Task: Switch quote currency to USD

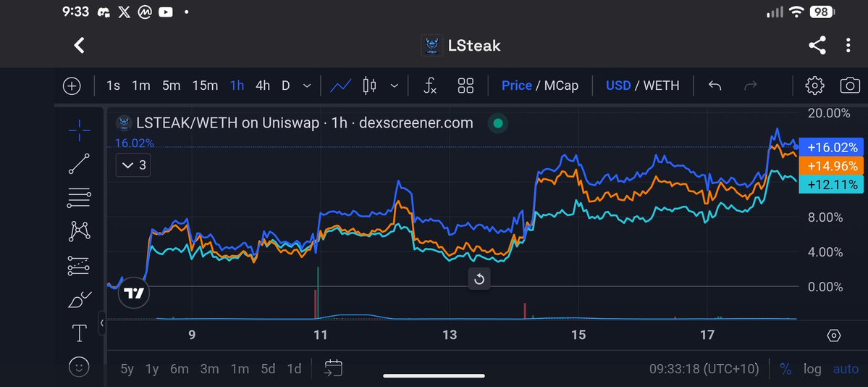Action: [x=618, y=86]
